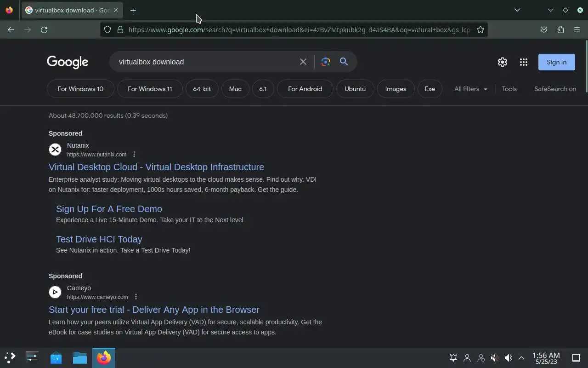Switch to Images results
Screen dimensions: 588x368
point(396,89)
